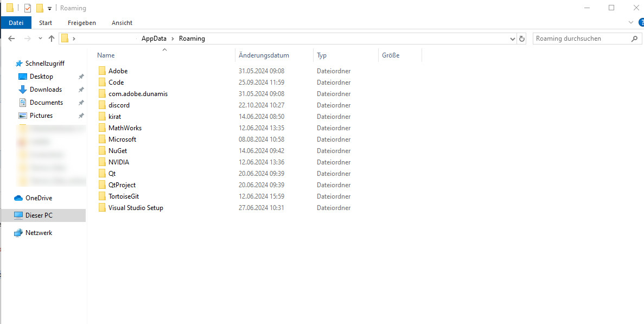Click the date '25.09.2024 11:59' of Code
This screenshot has width=644, height=324.
261,82
